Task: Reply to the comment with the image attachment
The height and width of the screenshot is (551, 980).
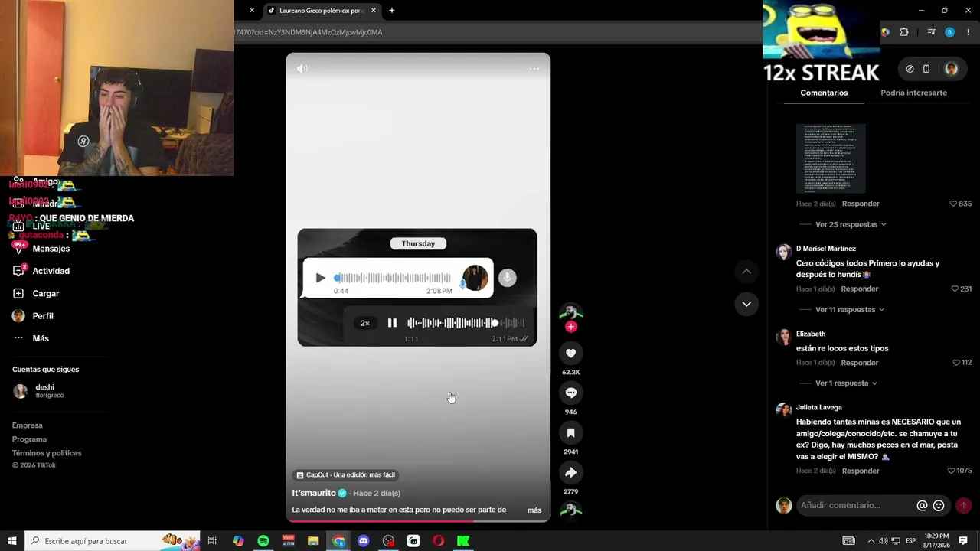Action: point(861,204)
